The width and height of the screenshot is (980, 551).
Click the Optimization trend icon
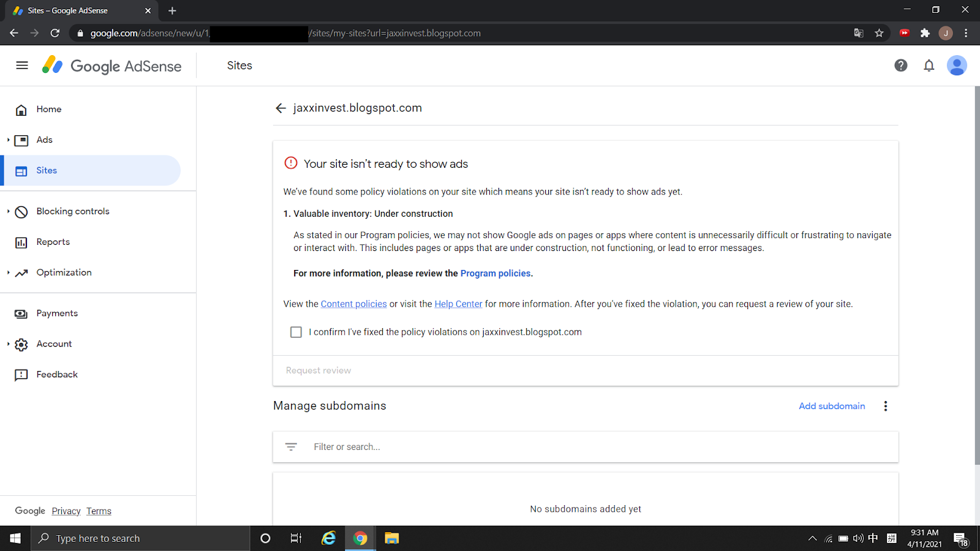pyautogui.click(x=21, y=273)
